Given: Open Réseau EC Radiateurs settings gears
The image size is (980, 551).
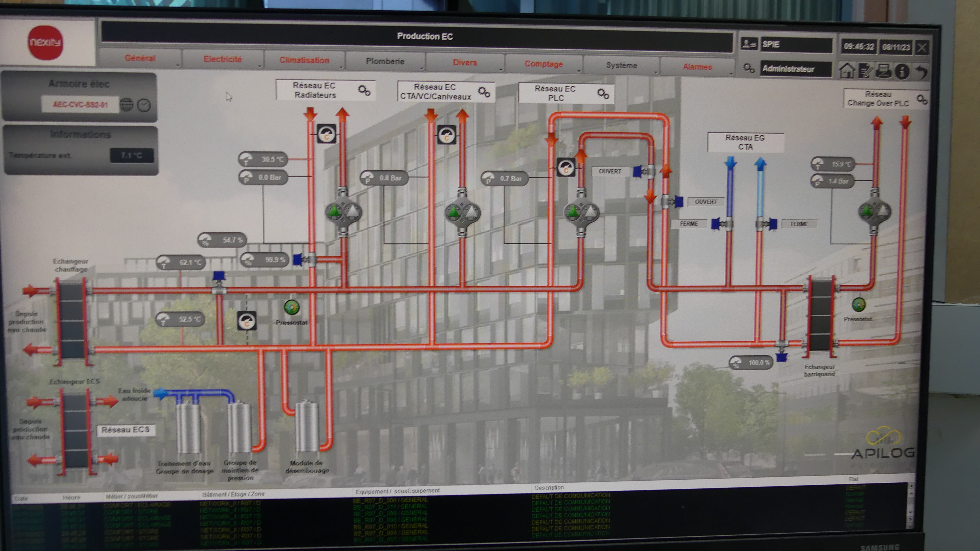Looking at the screenshot, I should (x=364, y=90).
